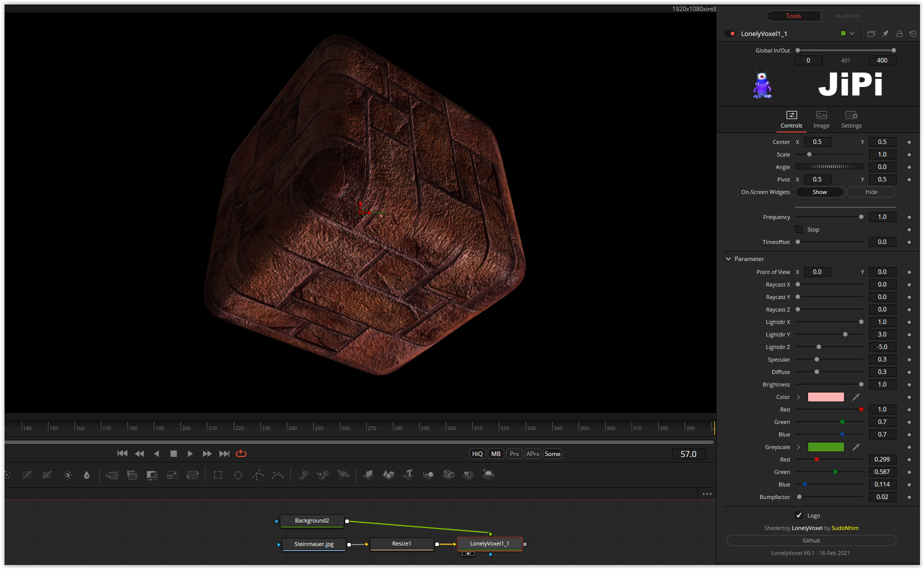The height and width of the screenshot is (569, 924).
Task: Hide the on-screen widgets
Action: tap(871, 192)
